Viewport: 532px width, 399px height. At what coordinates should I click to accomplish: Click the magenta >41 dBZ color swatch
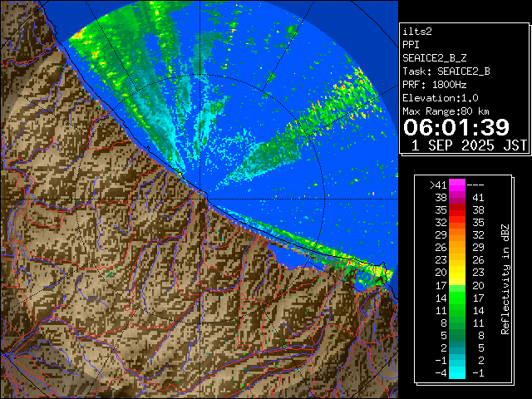point(456,185)
